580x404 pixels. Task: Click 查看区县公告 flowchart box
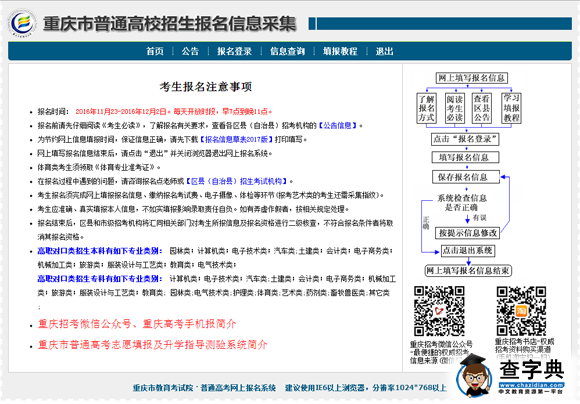click(x=482, y=108)
